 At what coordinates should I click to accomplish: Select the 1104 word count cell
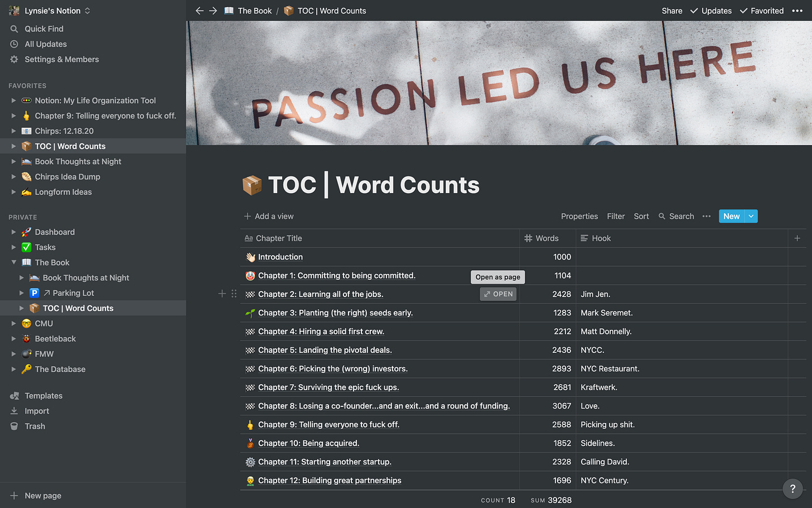coord(548,276)
